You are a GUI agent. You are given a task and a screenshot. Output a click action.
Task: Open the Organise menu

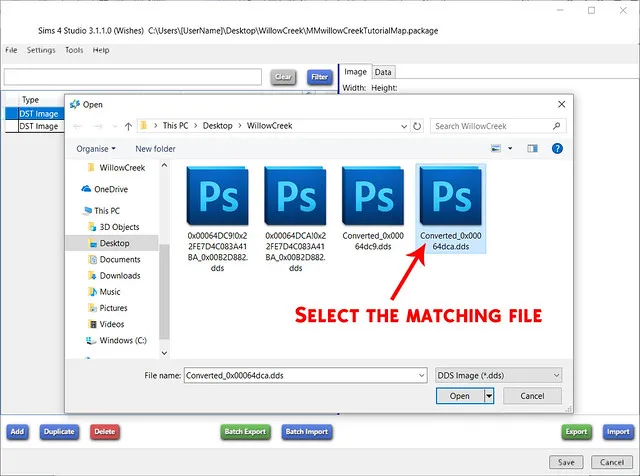[96, 149]
